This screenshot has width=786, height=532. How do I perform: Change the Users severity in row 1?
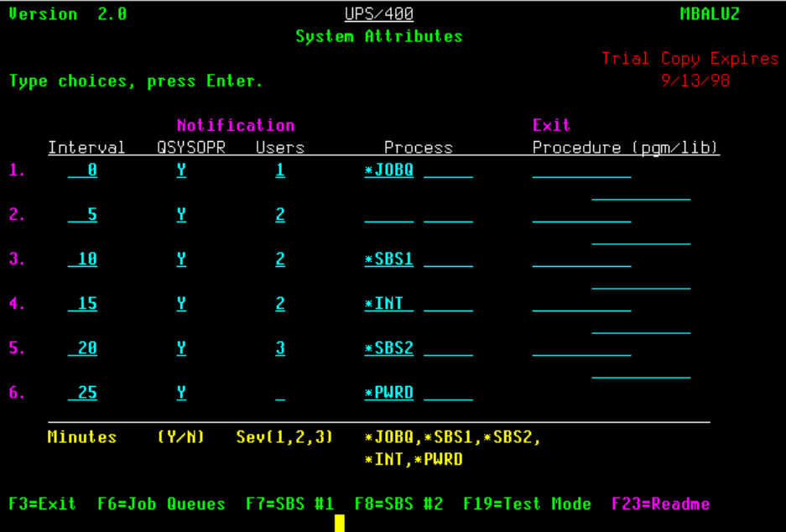click(280, 170)
